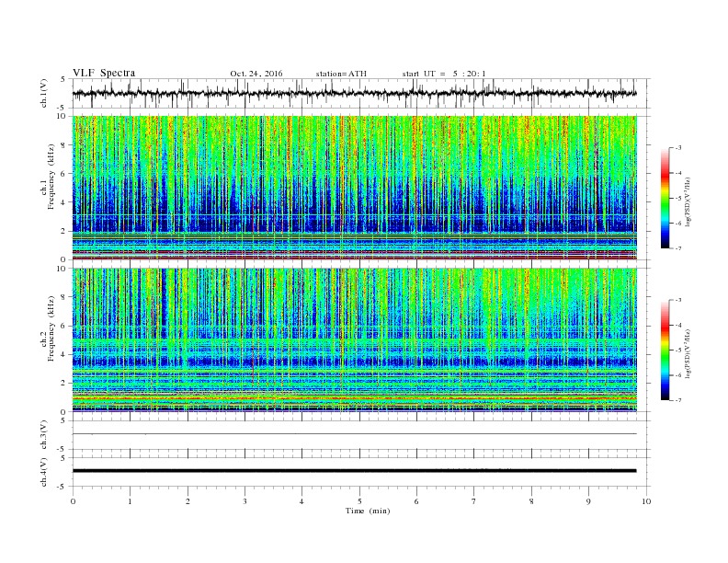Click the "4" kHz tick on ch.1 frequency axis
The height and width of the screenshot is (563, 728).
[64, 202]
